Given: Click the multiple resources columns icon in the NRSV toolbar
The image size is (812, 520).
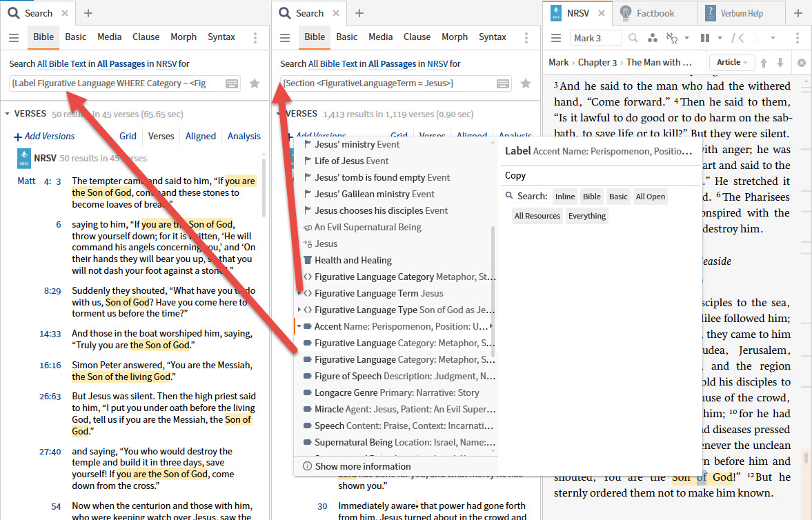Looking at the screenshot, I should [x=705, y=38].
